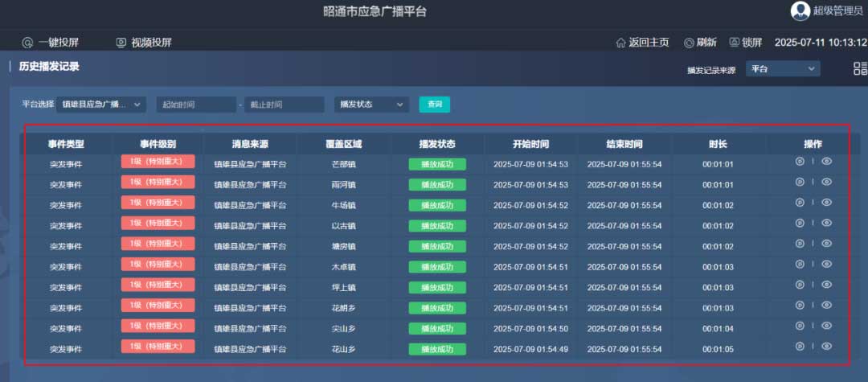Click the super admin avatar icon
The width and height of the screenshot is (868, 382).
800,10
